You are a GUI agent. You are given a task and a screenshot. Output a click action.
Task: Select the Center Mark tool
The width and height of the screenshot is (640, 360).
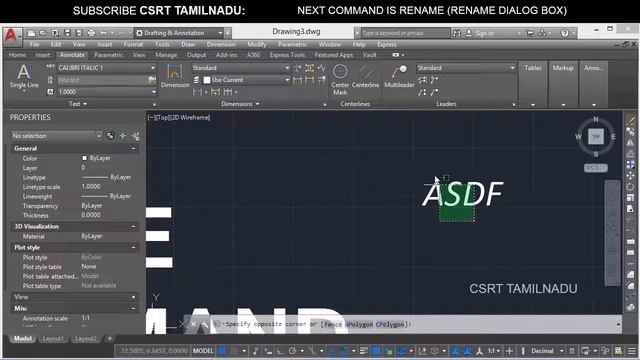[x=340, y=80]
